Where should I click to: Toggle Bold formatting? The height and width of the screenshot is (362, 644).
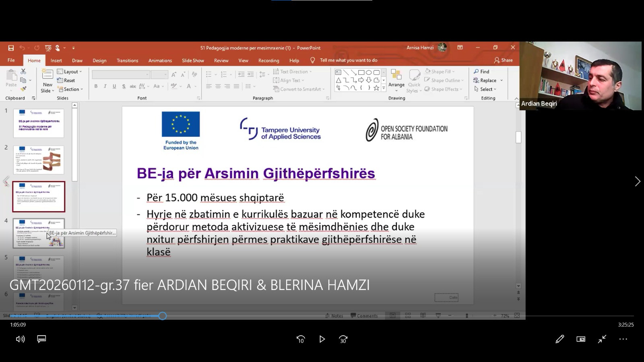[x=96, y=86]
